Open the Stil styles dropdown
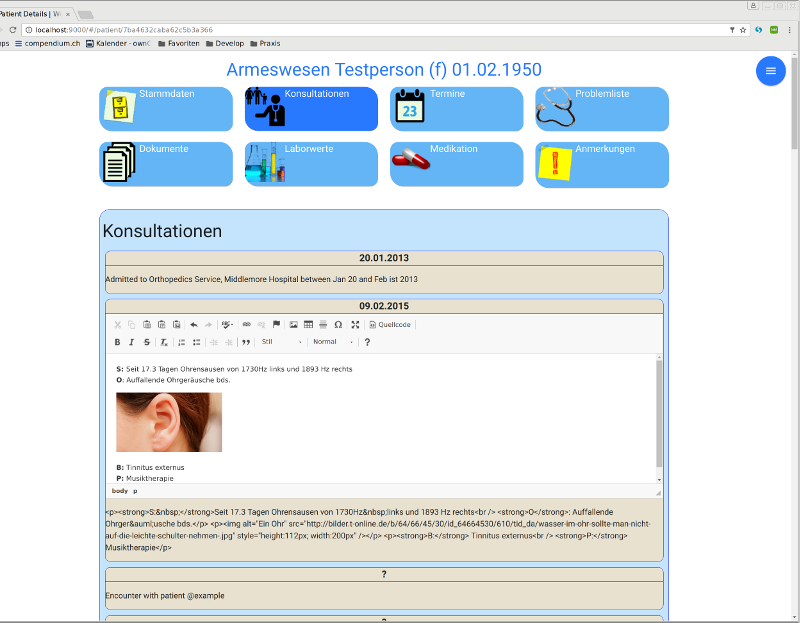800x623 pixels. click(x=282, y=342)
